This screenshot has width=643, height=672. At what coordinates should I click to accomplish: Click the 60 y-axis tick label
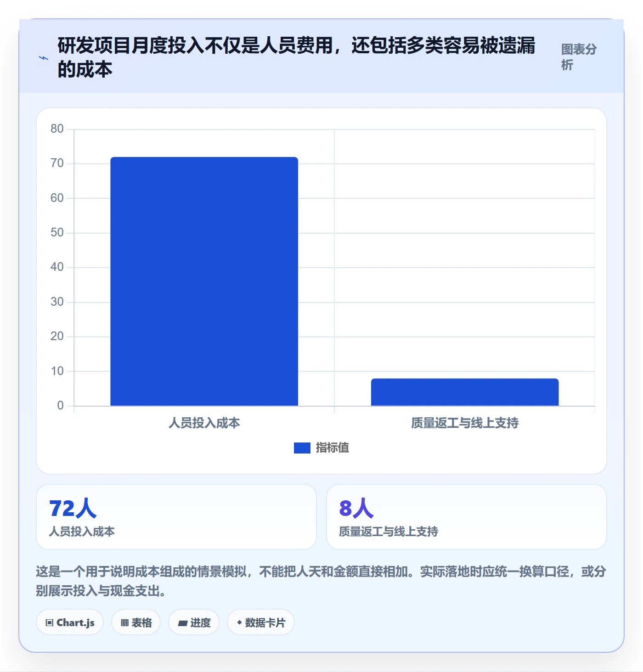pyautogui.click(x=57, y=198)
